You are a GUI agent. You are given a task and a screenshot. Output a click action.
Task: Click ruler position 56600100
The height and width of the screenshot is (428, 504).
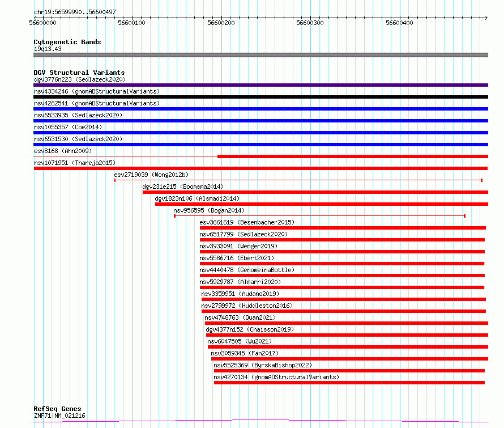[x=131, y=23]
